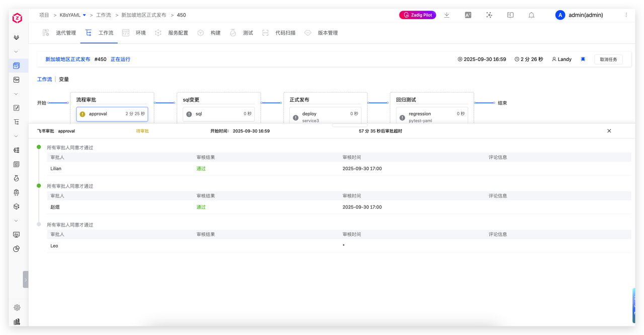Click the language translation icon
The image size is (644, 335).
tap(468, 15)
